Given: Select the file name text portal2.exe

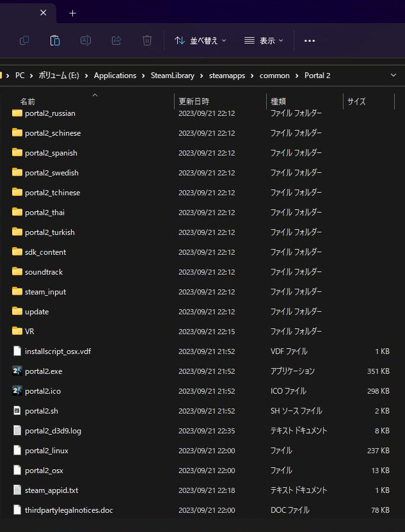Looking at the screenshot, I should point(44,371).
